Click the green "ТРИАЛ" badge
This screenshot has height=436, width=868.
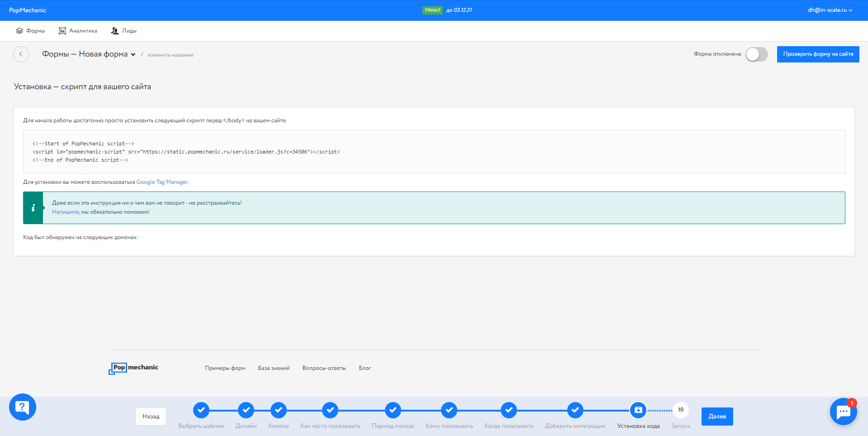tap(432, 10)
